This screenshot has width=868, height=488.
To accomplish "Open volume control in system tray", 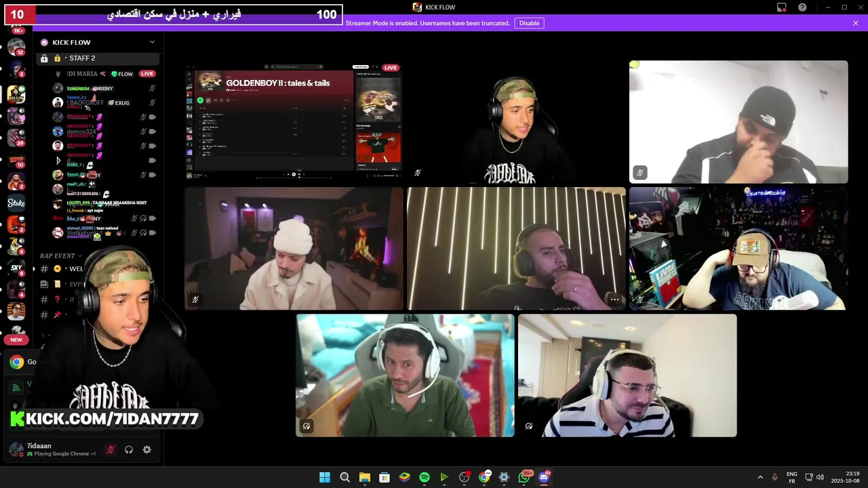I will [x=820, y=477].
